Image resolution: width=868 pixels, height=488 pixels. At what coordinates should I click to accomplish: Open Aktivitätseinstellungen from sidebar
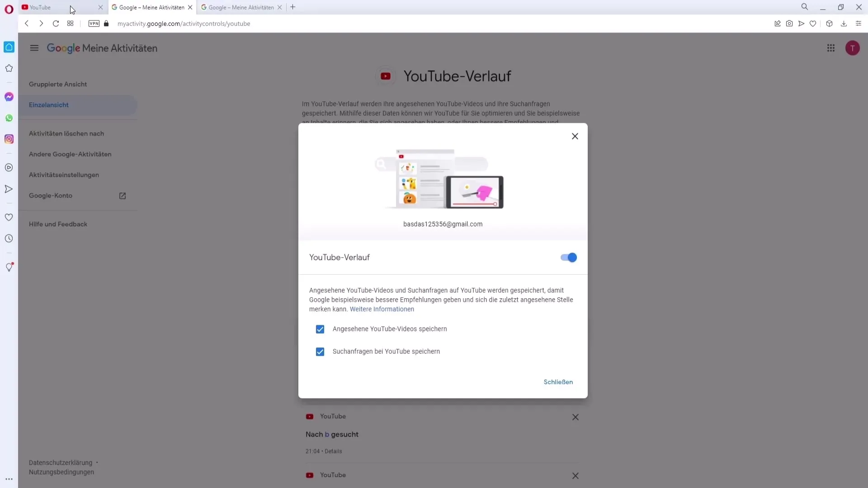coord(64,174)
